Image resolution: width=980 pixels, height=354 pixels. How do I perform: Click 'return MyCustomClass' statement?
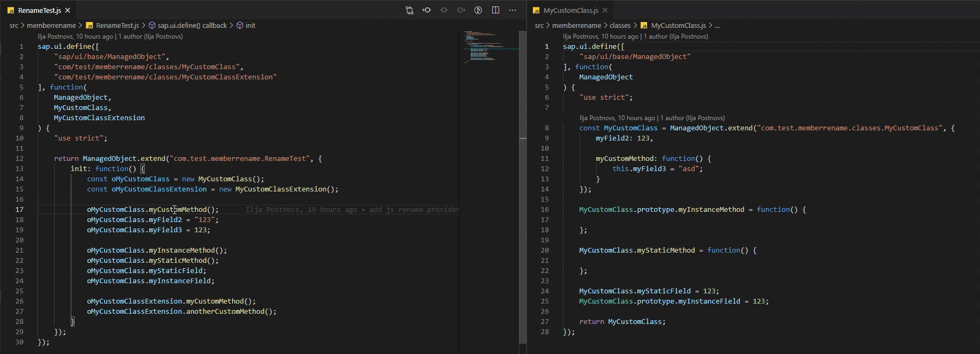click(x=622, y=322)
